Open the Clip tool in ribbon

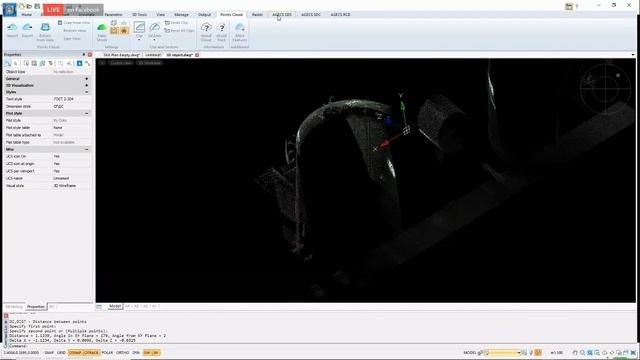point(139,31)
